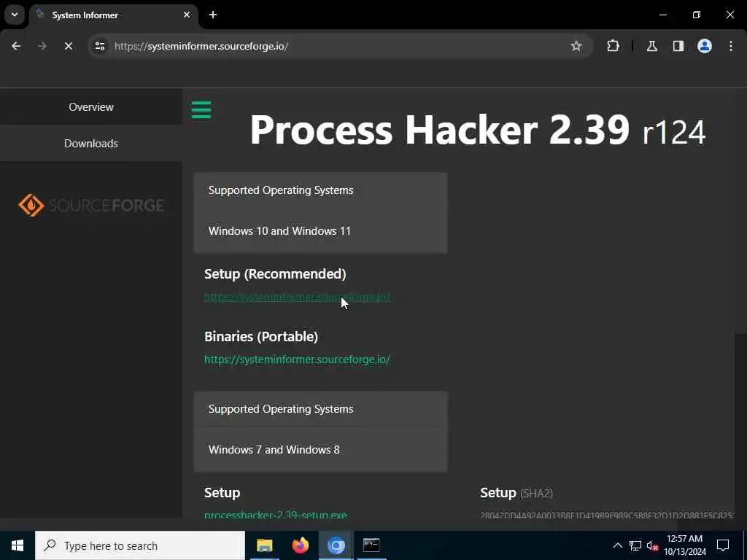This screenshot has height=560, width=747.
Task: Click the address bar URL field
Action: 333,46
